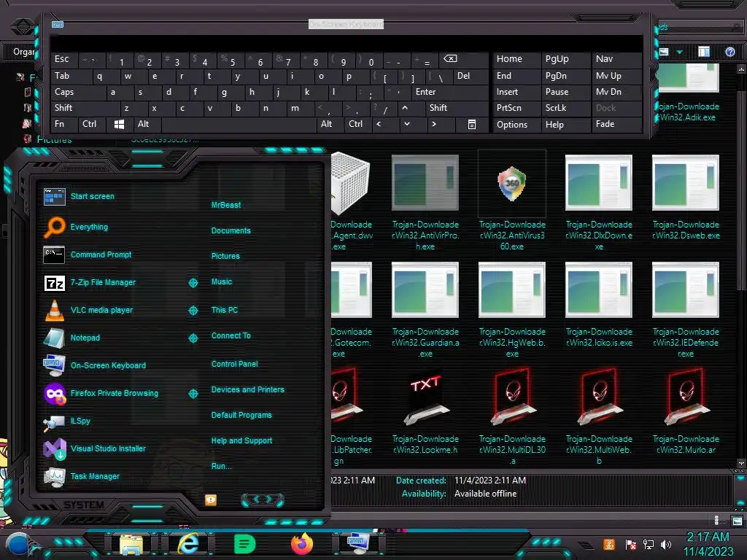Expand 7-Zip File Manager jump list
Image resolution: width=747 pixels, height=560 pixels.
(193, 283)
